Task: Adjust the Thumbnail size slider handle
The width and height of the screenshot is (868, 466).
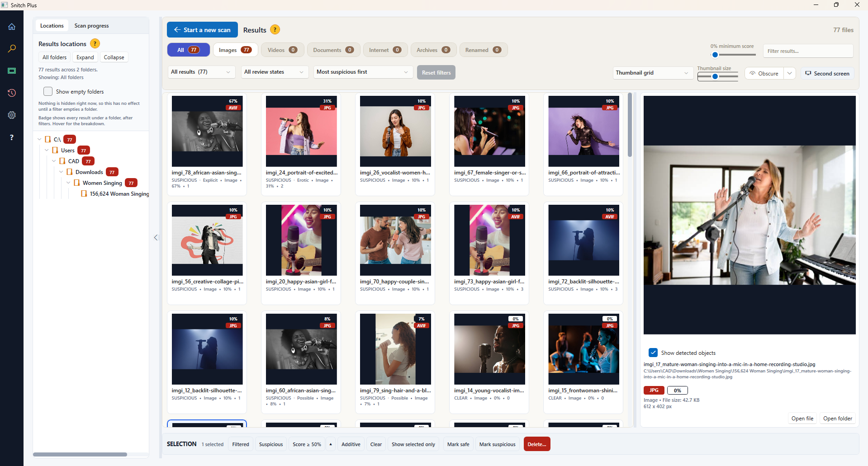Action: click(715, 77)
